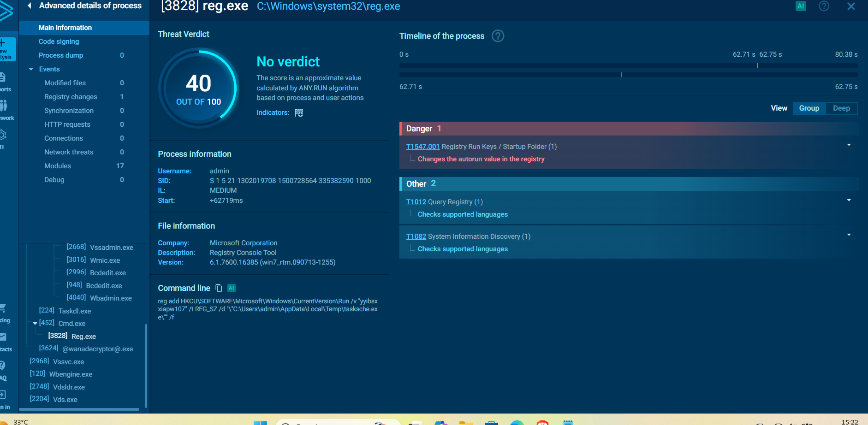The width and height of the screenshot is (868, 425).
Task: Click Checks supported languages under T1012
Action: click(463, 214)
